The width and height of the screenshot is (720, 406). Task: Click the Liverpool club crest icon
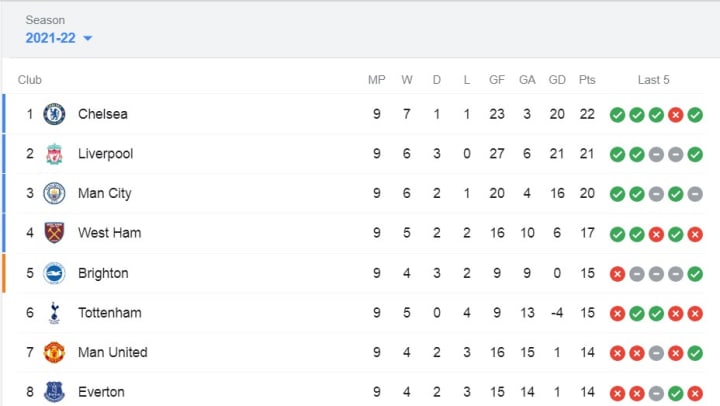coord(54,154)
